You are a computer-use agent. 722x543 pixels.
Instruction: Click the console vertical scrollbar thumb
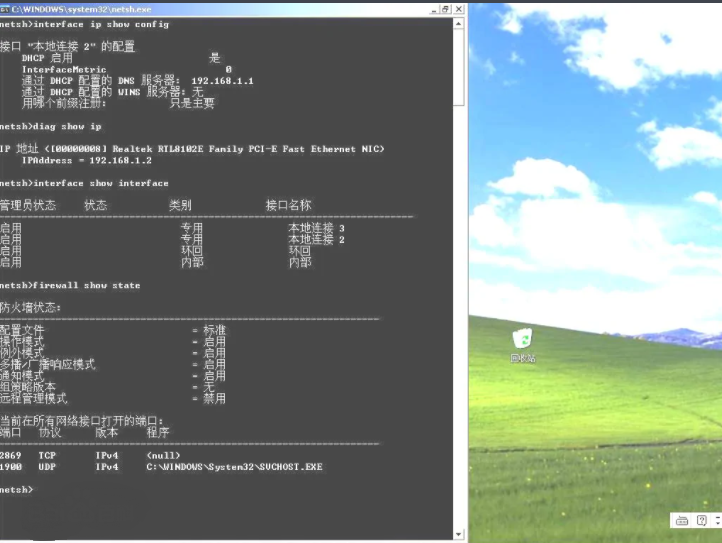[x=459, y=66]
